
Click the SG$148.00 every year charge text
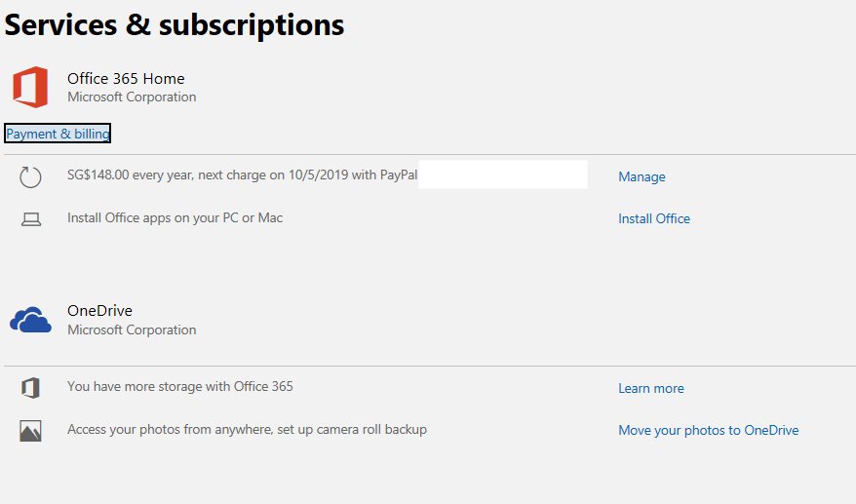tap(243, 174)
